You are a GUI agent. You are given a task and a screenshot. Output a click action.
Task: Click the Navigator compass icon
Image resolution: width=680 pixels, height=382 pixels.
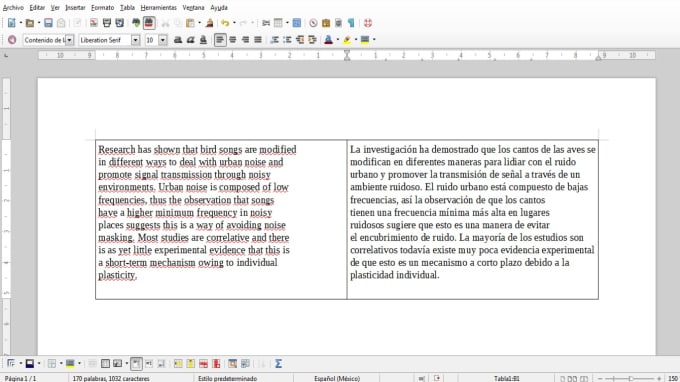[313, 23]
